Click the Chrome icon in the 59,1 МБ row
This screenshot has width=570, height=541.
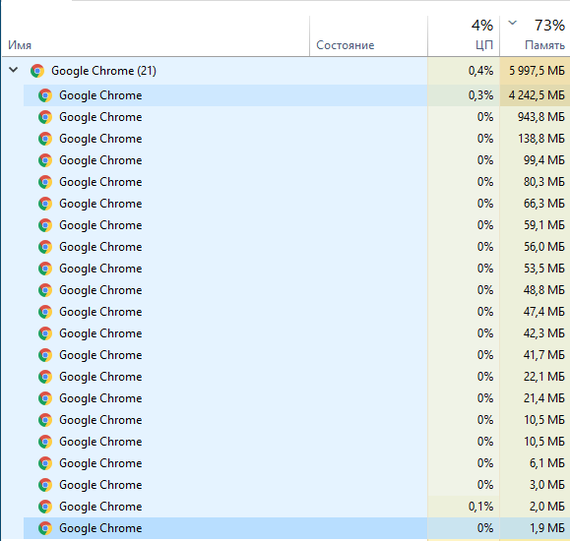[45, 225]
